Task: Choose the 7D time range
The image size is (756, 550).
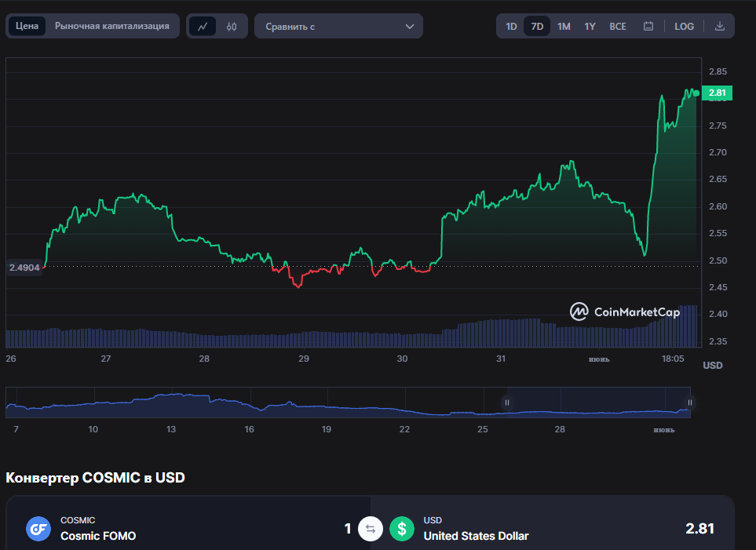Action: pos(537,27)
